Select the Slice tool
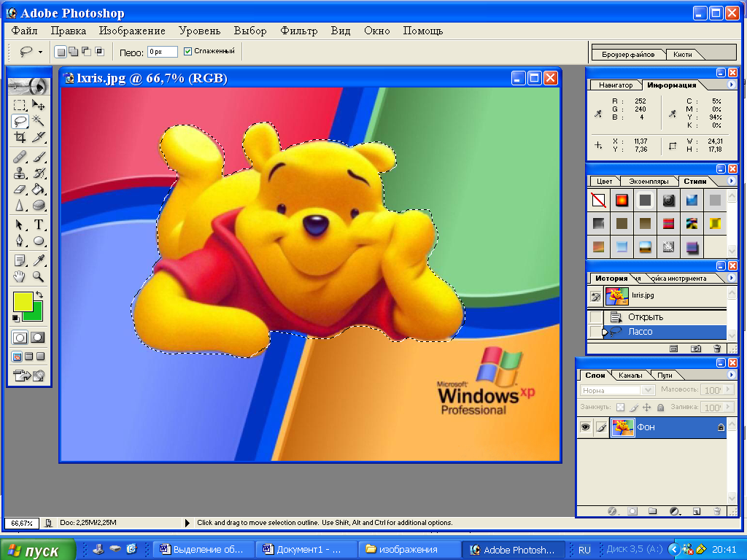This screenshot has width=747, height=560. [x=38, y=137]
